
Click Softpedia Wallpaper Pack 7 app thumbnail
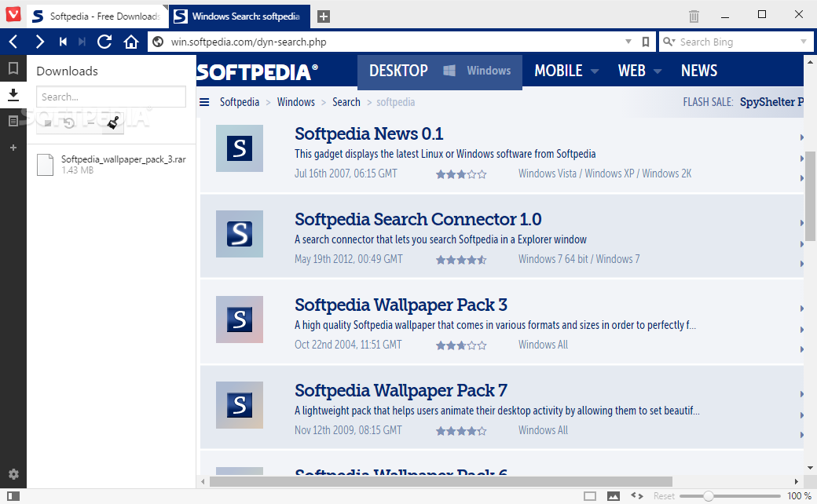click(x=240, y=405)
